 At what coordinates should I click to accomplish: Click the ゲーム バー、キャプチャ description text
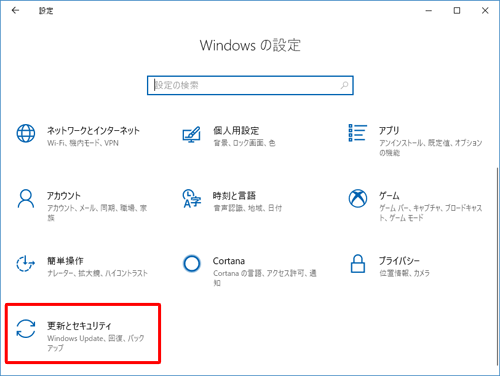pyautogui.click(x=431, y=213)
